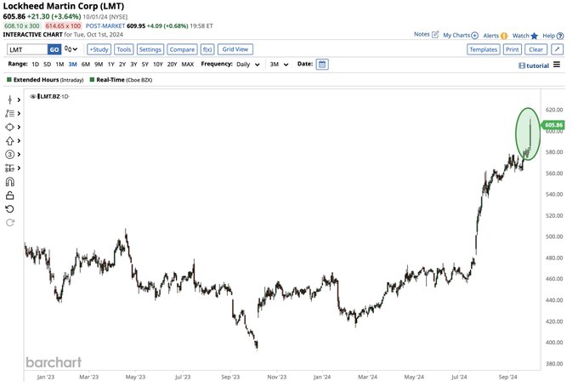
Task: Select the 2Y range
Action: [122, 64]
